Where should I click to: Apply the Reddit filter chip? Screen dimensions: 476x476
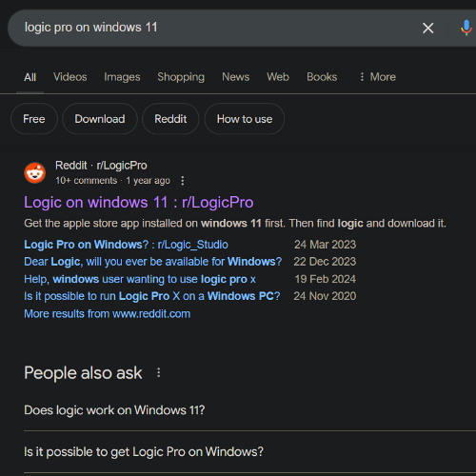pyautogui.click(x=170, y=119)
